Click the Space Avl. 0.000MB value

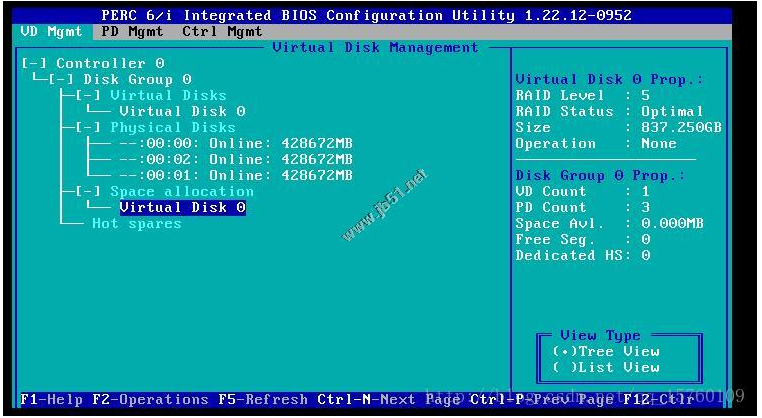(672, 224)
